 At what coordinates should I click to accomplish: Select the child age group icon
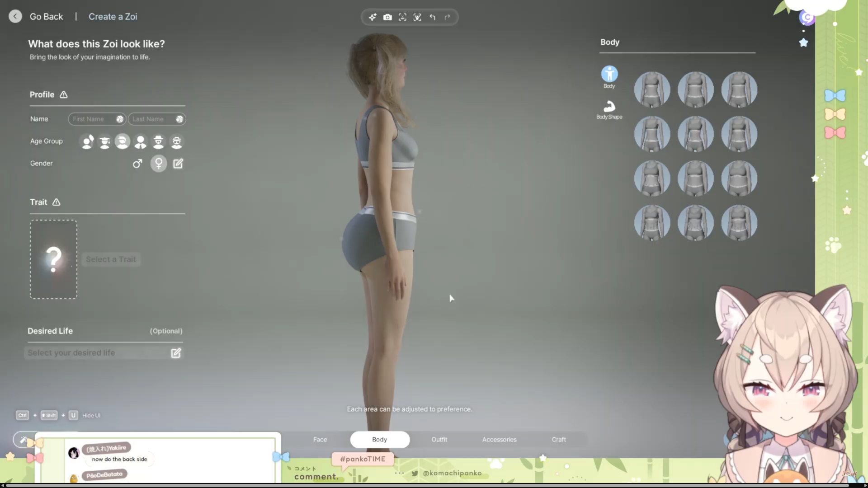[x=87, y=142]
